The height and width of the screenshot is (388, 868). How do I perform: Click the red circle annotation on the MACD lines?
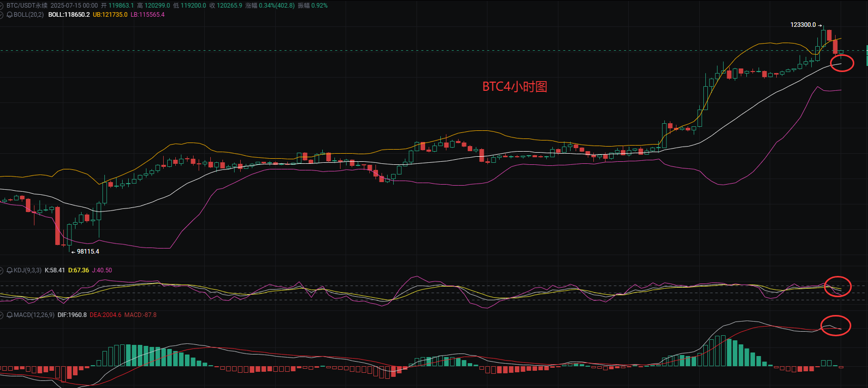pos(835,325)
